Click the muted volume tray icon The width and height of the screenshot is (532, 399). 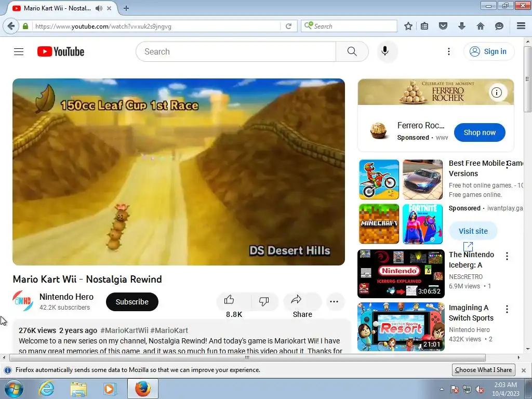pos(480,389)
